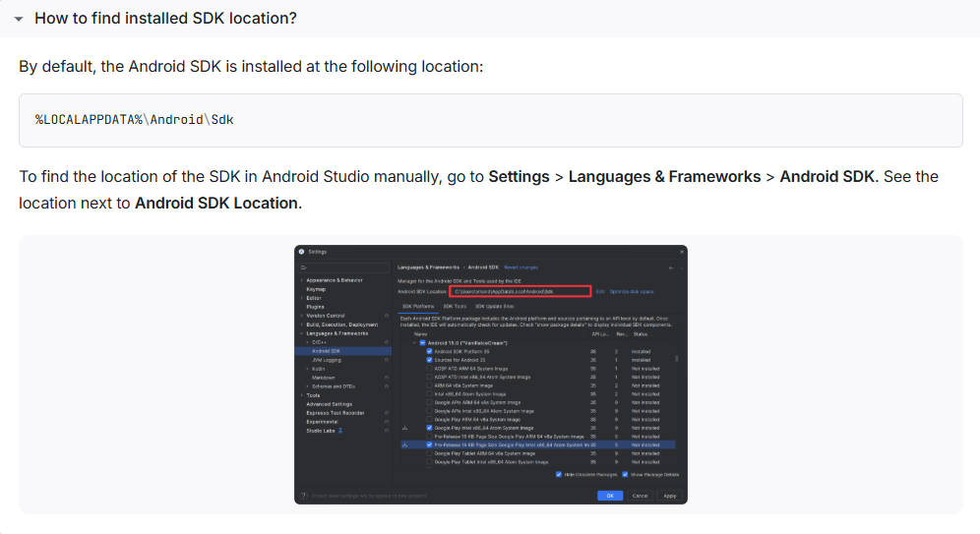Click the Android Studio logo in Settings title
The image size is (980, 534).
pos(301,252)
